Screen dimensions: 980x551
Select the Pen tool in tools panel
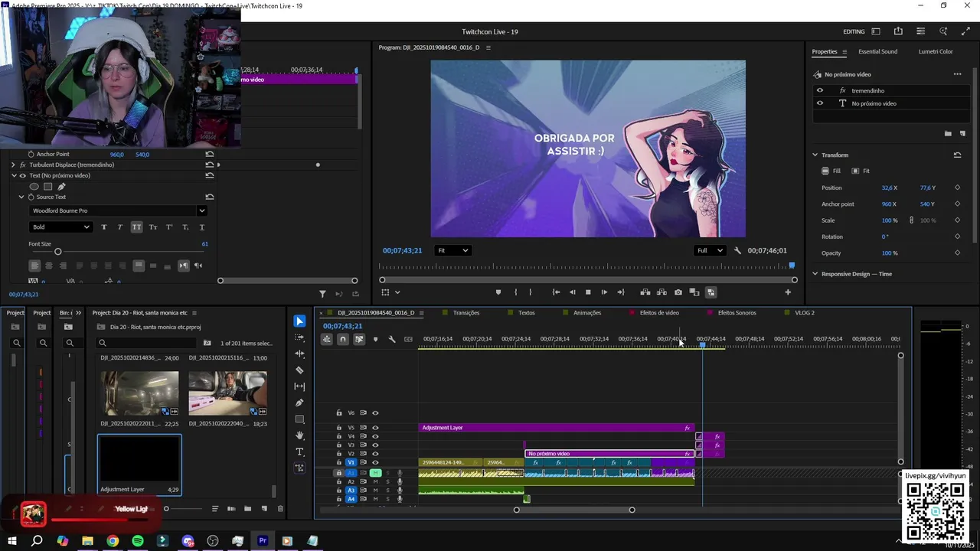299,403
